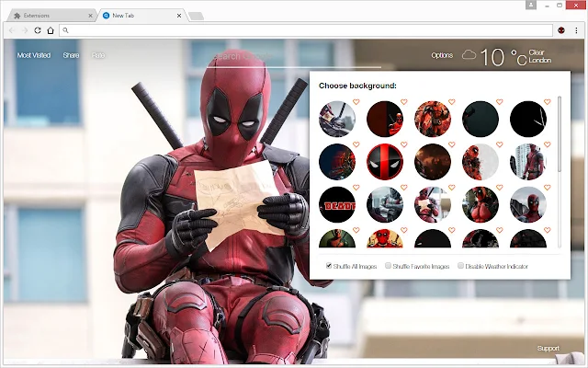
Task: Click the Clear London weather location
Action: click(x=540, y=56)
